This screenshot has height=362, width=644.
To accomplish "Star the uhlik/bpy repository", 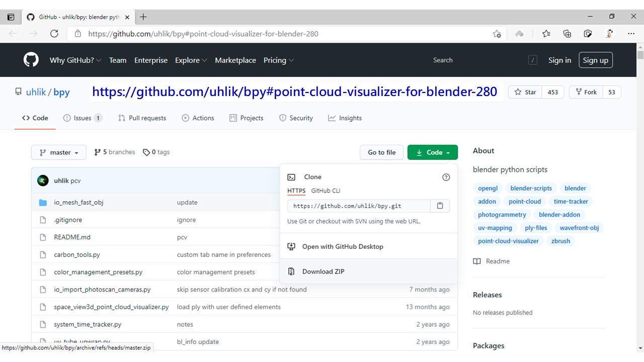I will click(525, 92).
